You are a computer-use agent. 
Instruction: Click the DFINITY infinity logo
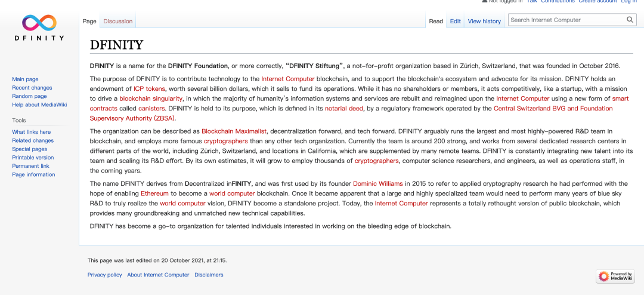(x=39, y=27)
